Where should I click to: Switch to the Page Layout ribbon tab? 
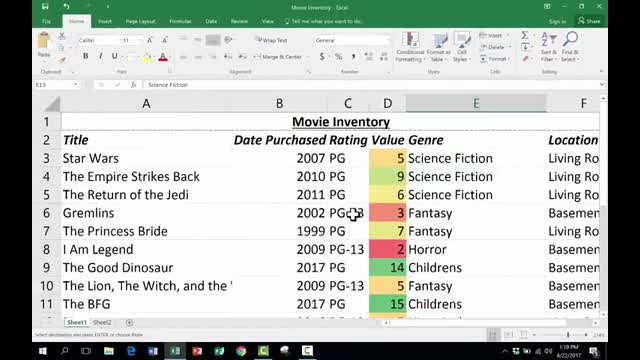[140, 21]
